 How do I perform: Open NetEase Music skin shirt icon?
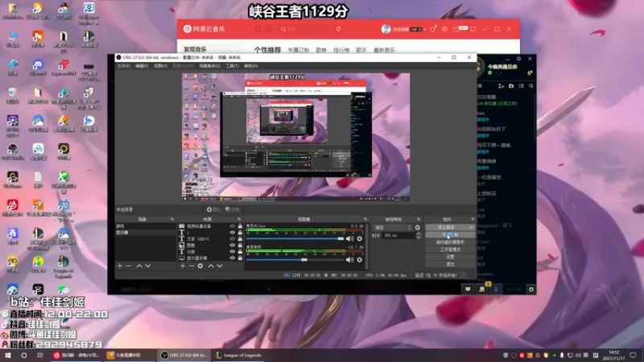[432, 29]
